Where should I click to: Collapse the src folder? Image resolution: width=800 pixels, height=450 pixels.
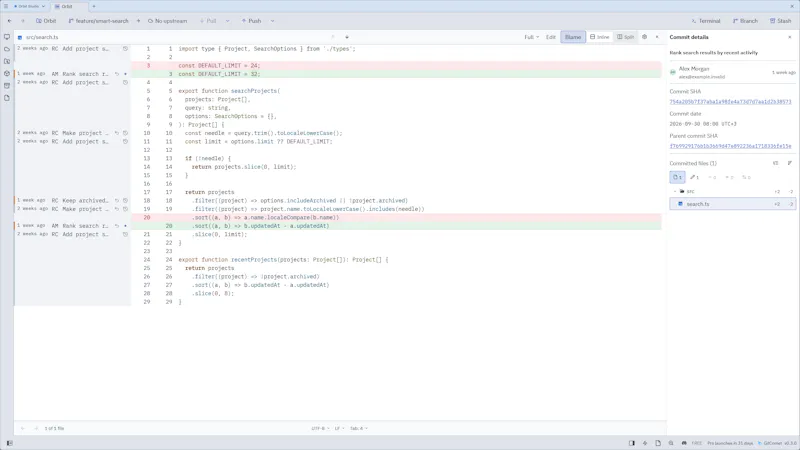pyautogui.click(x=675, y=191)
